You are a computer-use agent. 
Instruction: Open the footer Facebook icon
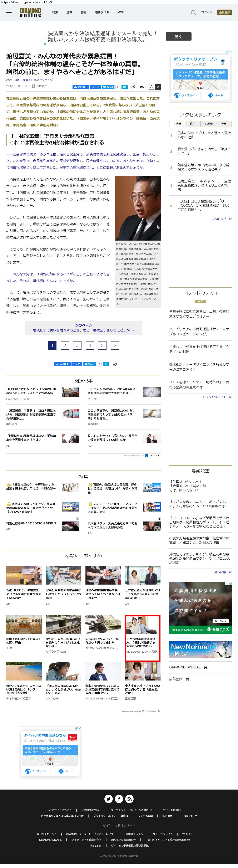[x=119, y=798]
